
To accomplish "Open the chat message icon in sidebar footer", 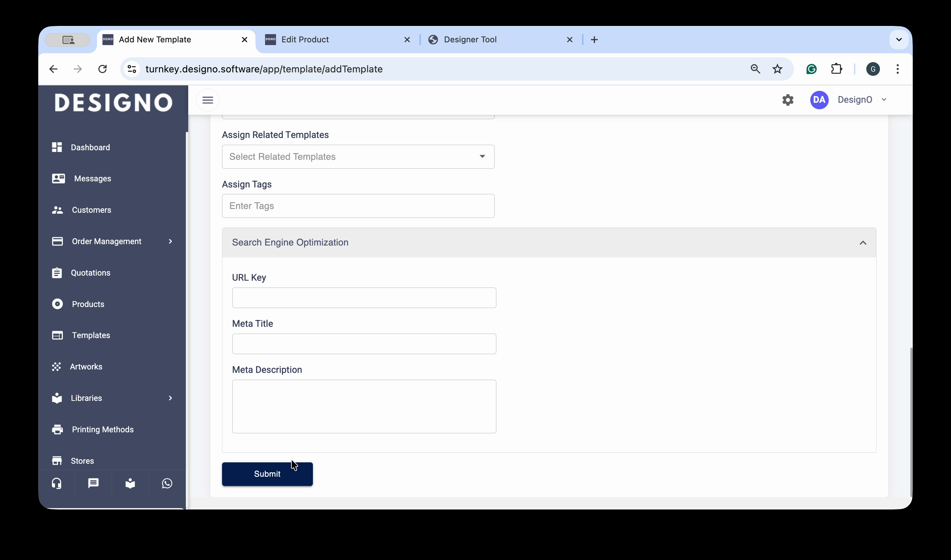I will 93,484.
